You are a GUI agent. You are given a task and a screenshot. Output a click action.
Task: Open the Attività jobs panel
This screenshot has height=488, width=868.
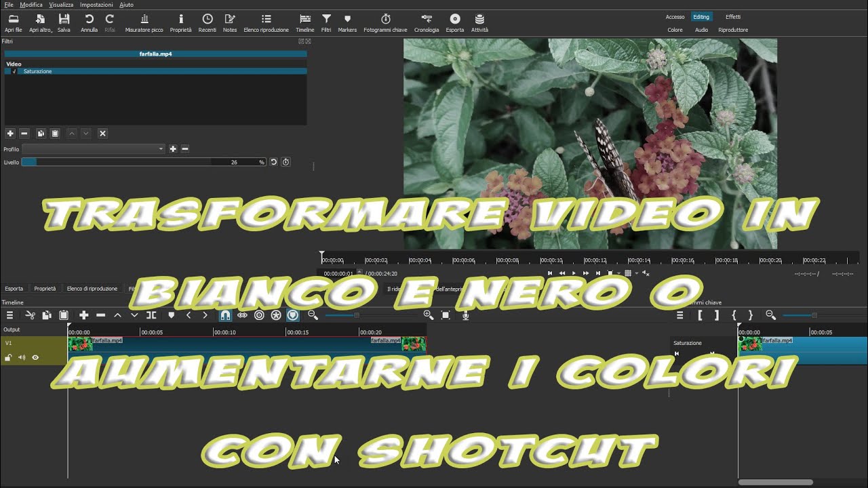(x=479, y=23)
